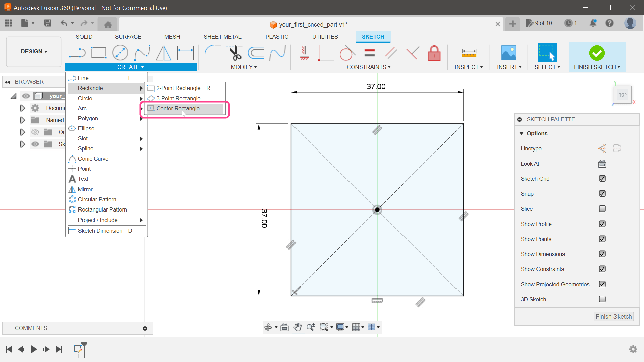
Task: Toggle the Show Profile checkbox
Action: [602, 224]
